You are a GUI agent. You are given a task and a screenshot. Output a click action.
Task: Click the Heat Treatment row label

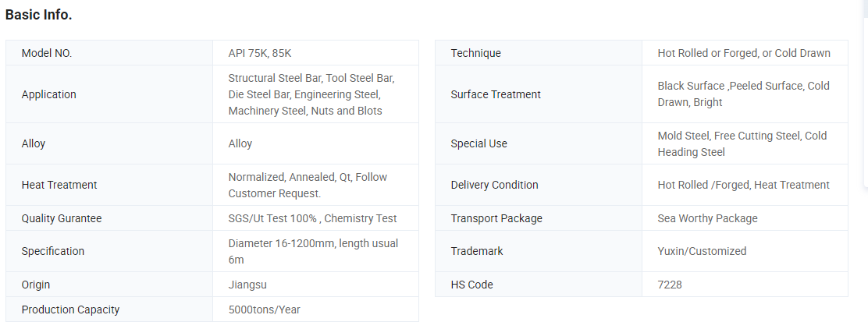[59, 185]
